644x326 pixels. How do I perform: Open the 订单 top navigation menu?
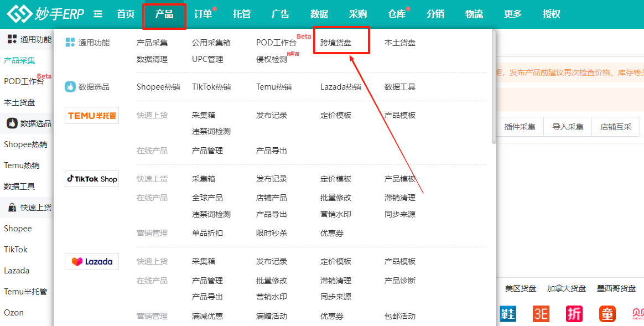(x=203, y=14)
